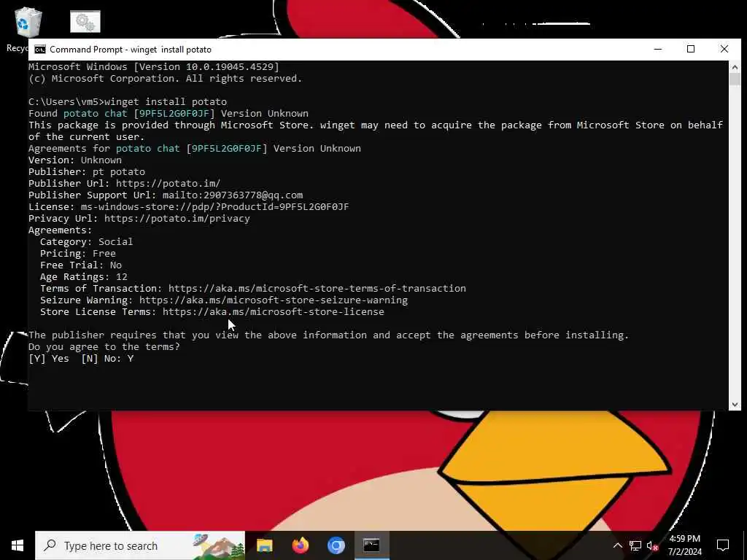This screenshot has width=747, height=560.
Task: Minimize the Command Prompt window
Action: (658, 49)
